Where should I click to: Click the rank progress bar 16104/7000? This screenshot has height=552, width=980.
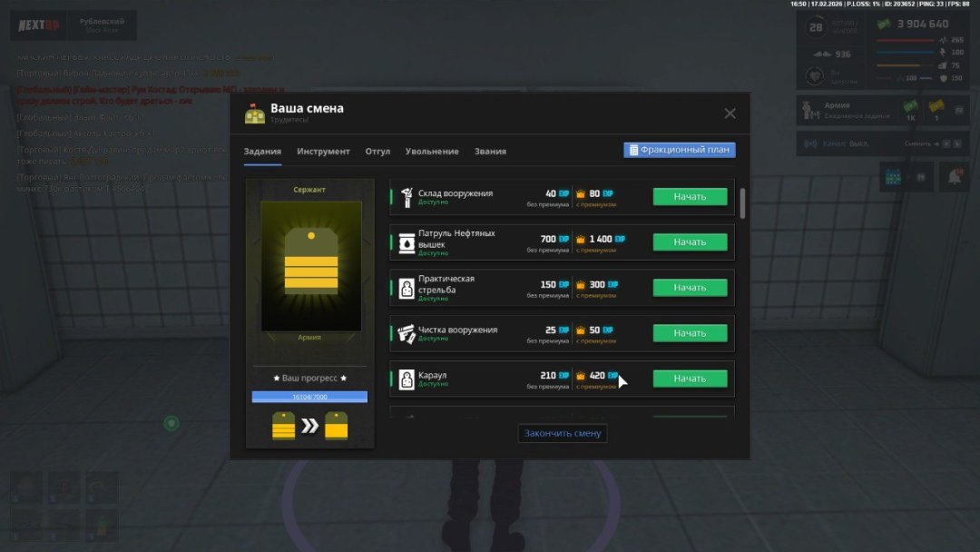click(x=309, y=397)
